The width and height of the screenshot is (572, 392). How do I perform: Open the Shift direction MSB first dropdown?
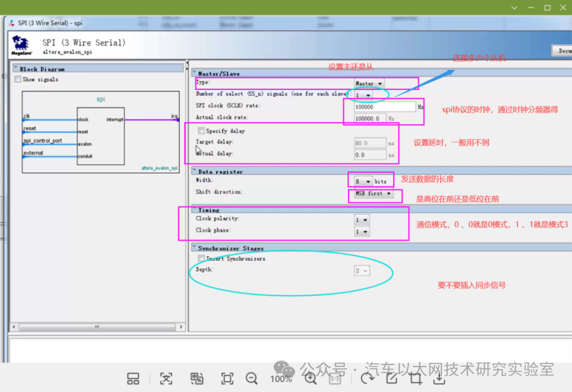tap(373, 194)
